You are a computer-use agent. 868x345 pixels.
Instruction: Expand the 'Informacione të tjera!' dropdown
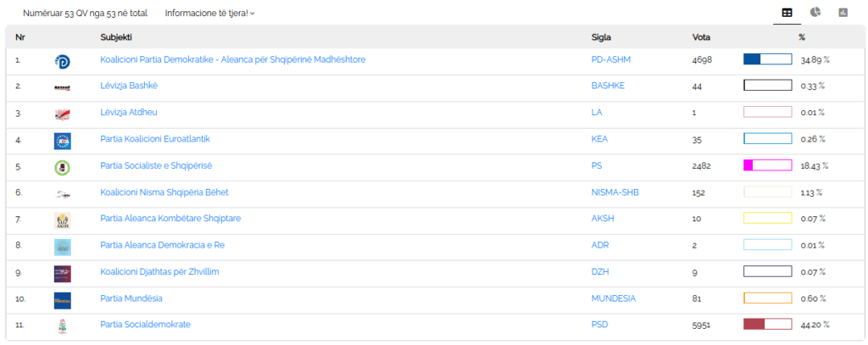tap(209, 14)
